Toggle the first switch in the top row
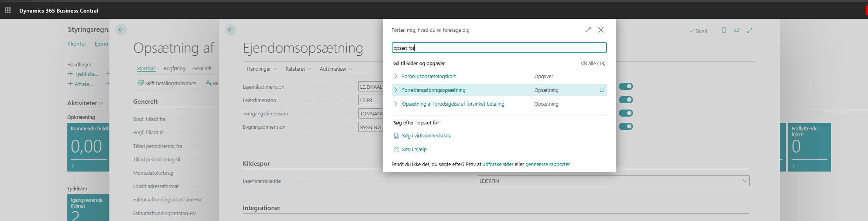This screenshot has width=868, height=221. point(626,86)
